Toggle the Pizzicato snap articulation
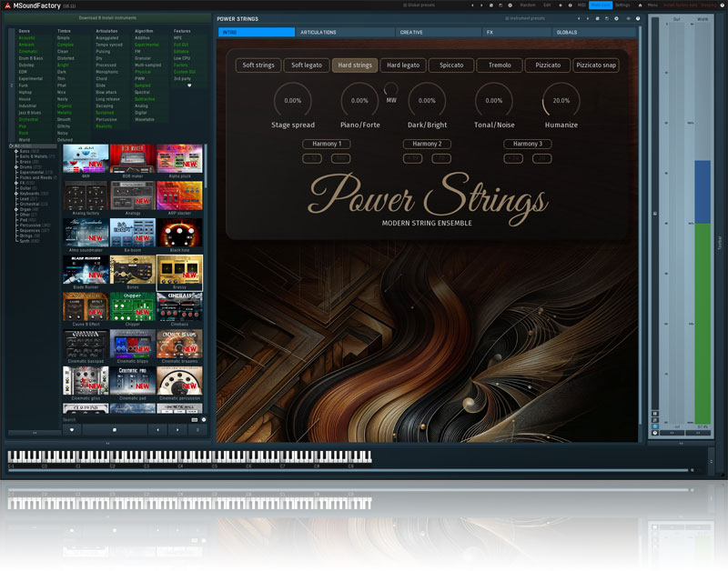728x571 pixels. point(597,65)
